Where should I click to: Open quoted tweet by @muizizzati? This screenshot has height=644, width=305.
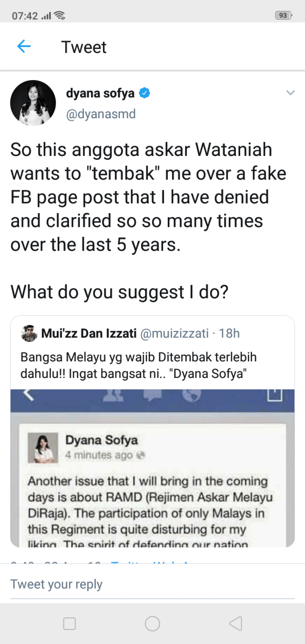(152, 365)
